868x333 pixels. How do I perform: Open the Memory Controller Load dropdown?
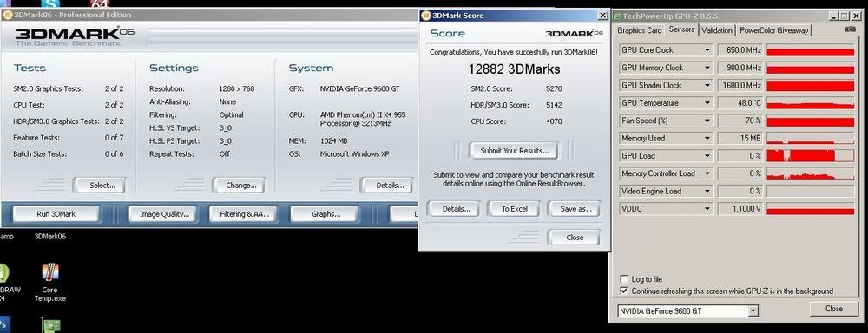click(707, 173)
